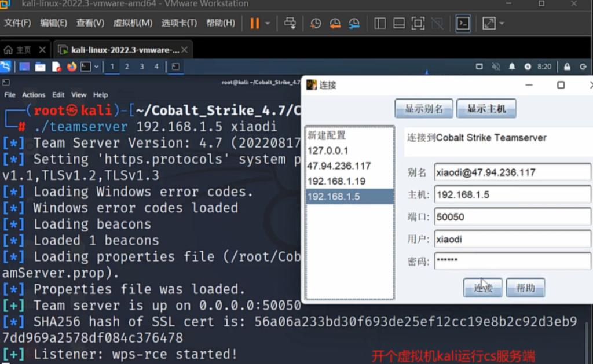Close the 主页 home tab

(42, 50)
